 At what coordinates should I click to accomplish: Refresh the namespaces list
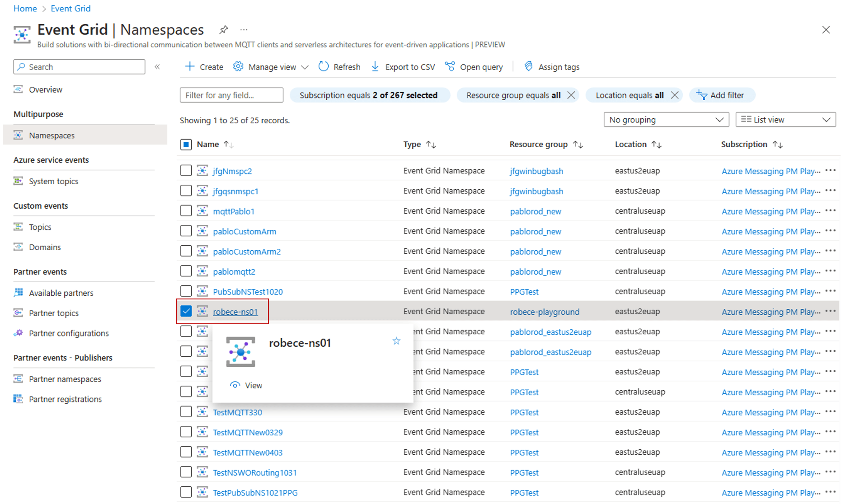point(339,66)
